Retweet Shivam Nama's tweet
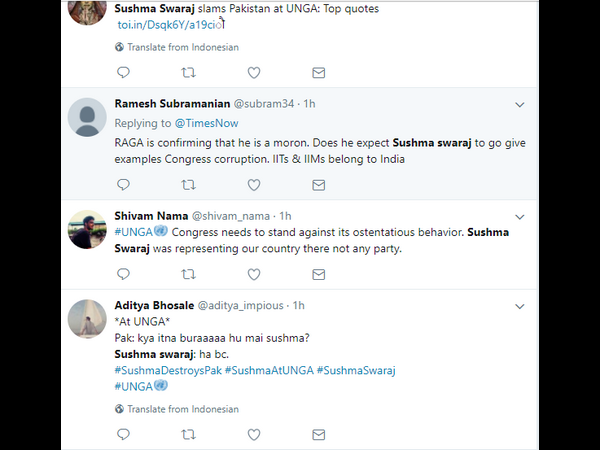Viewport: 600px width, 450px height. click(x=188, y=273)
